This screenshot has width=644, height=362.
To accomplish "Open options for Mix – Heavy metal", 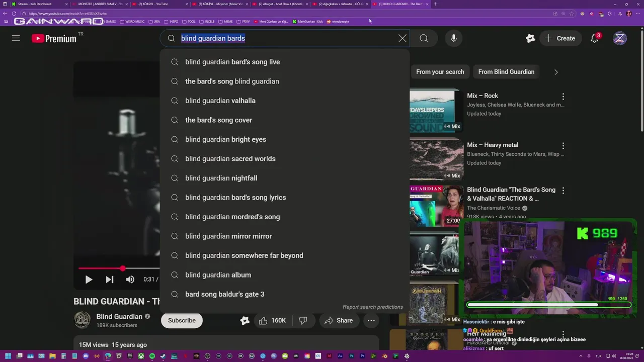I will pyautogui.click(x=563, y=146).
